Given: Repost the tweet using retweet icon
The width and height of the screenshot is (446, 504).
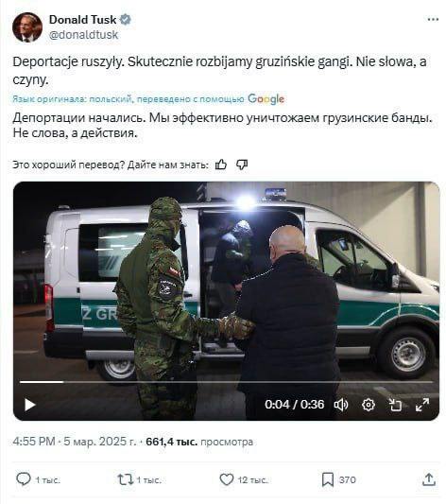Looking at the screenshot, I should pos(126,479).
